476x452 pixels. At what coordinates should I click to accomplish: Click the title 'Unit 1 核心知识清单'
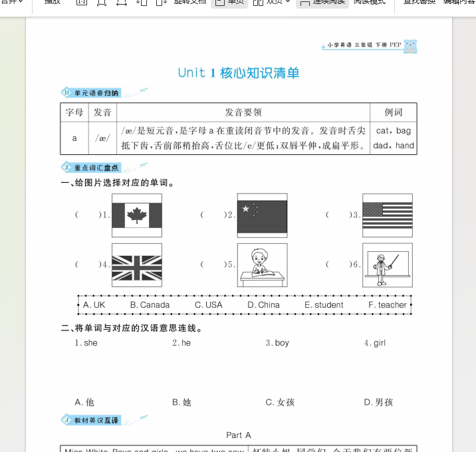[239, 73]
